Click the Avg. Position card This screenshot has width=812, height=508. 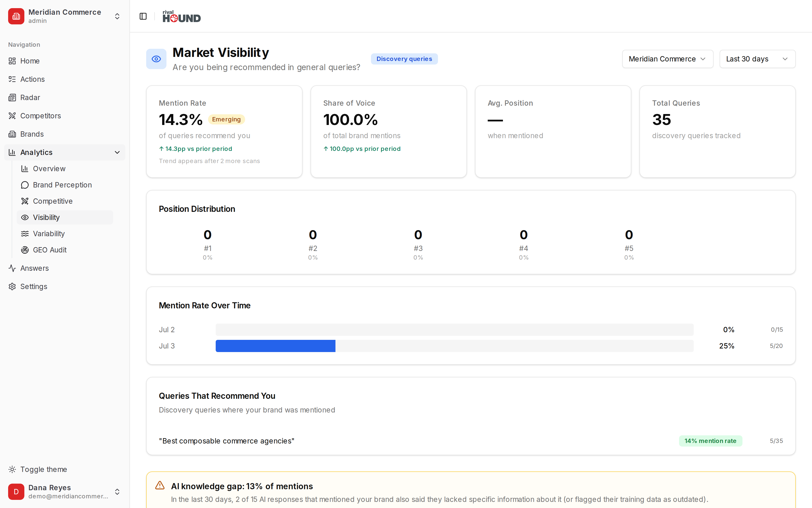coord(553,131)
